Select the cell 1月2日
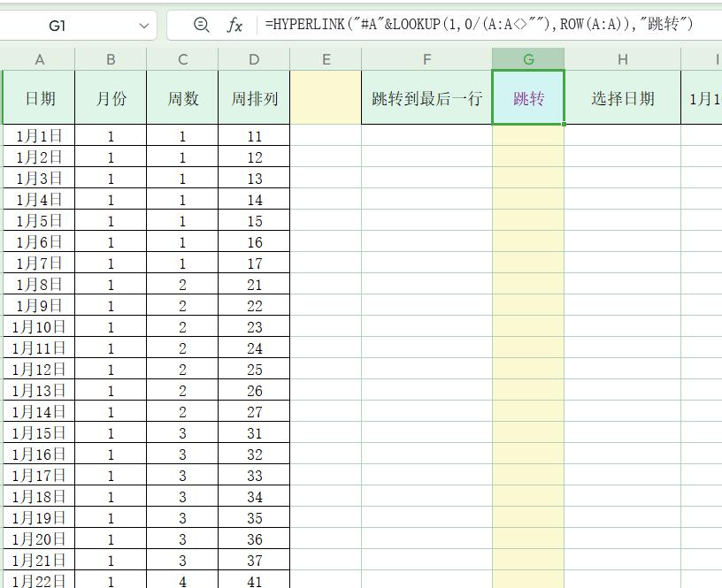 (x=39, y=157)
